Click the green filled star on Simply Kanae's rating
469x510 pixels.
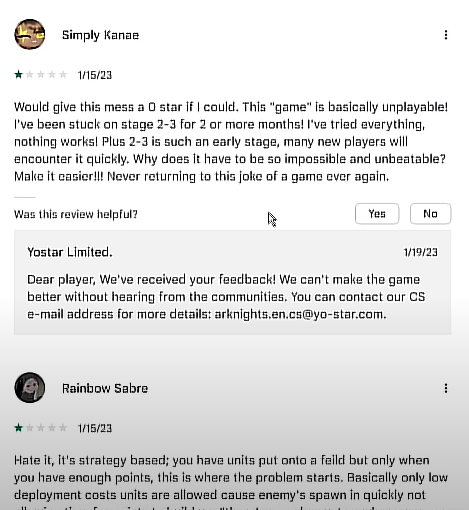click(x=18, y=75)
